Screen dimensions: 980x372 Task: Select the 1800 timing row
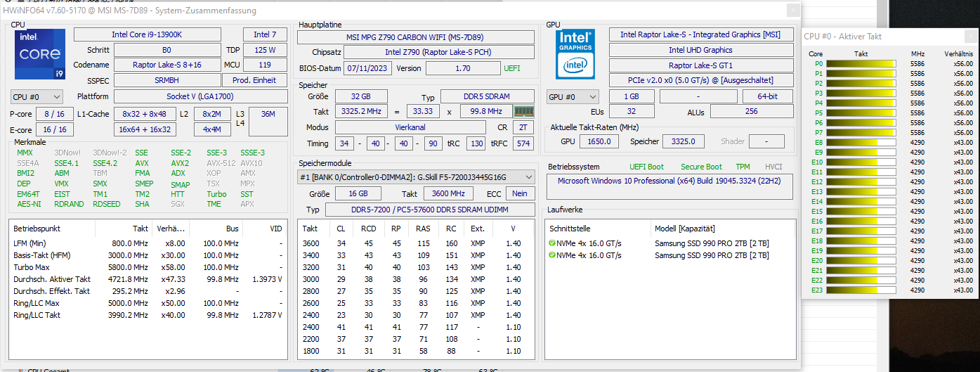(414, 351)
